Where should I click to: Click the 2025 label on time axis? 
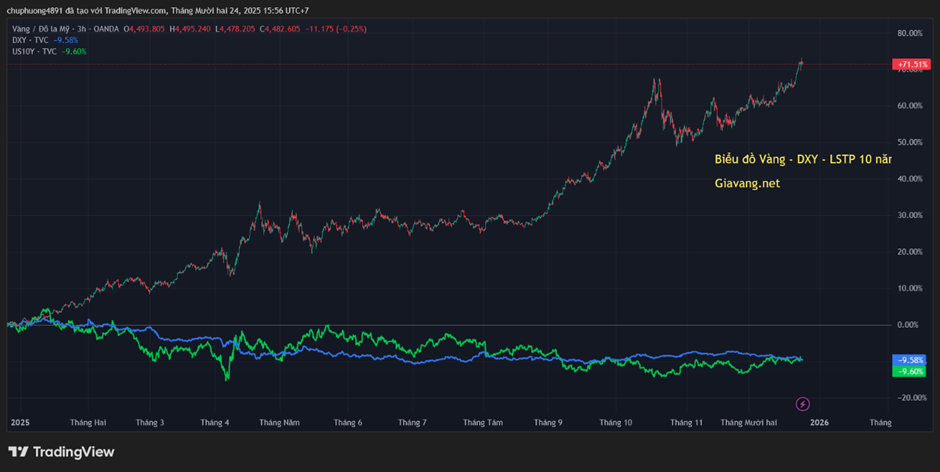coord(20,423)
